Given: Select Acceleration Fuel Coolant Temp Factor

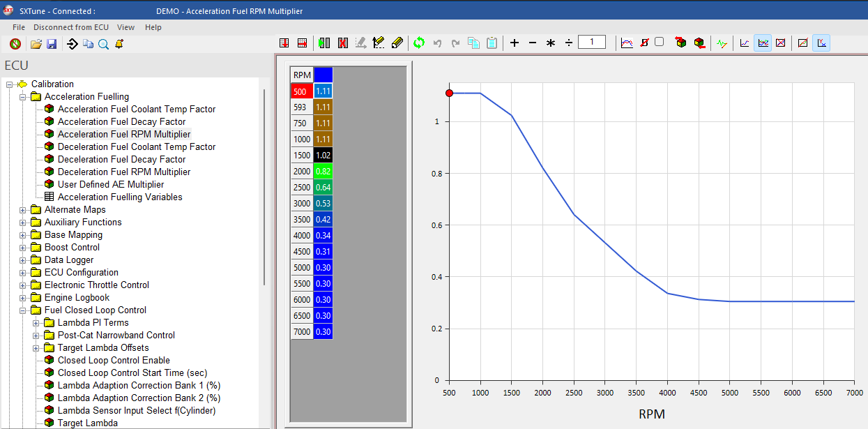Looking at the screenshot, I should click(x=137, y=110).
